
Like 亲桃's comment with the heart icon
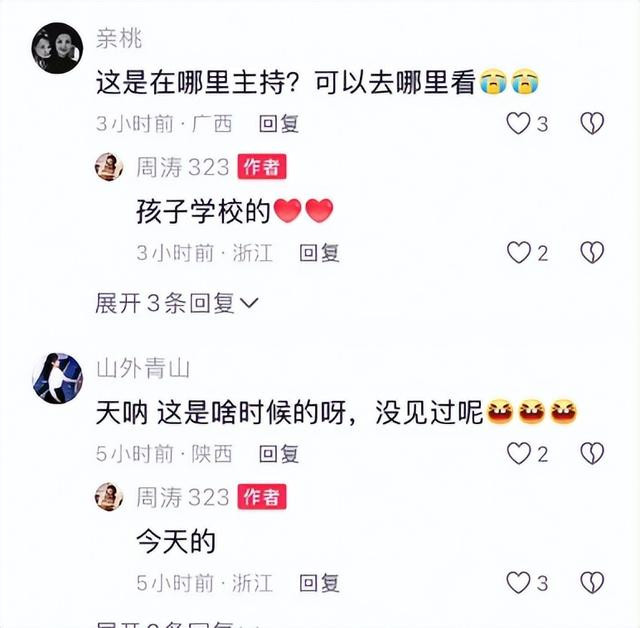coord(518,124)
